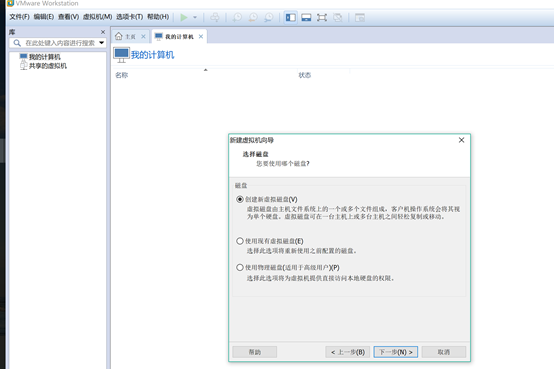This screenshot has height=369, width=554.
Task: Close the 库 library panel
Action: [103, 32]
